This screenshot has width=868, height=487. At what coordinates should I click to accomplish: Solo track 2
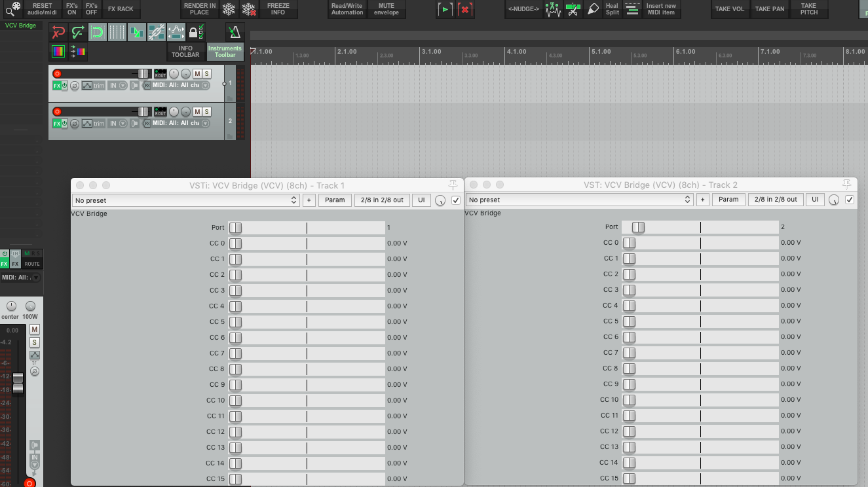tap(207, 111)
